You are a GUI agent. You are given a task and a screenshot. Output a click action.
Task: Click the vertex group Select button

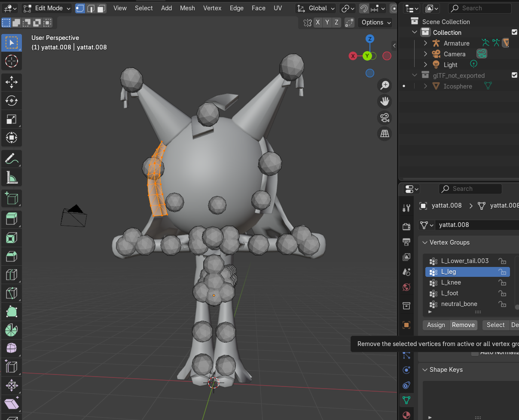click(495, 325)
